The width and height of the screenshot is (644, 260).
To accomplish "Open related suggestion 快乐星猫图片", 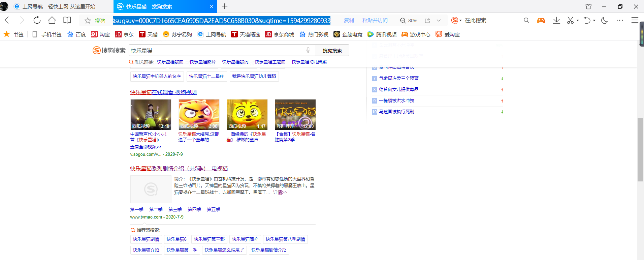I will pos(203,62).
